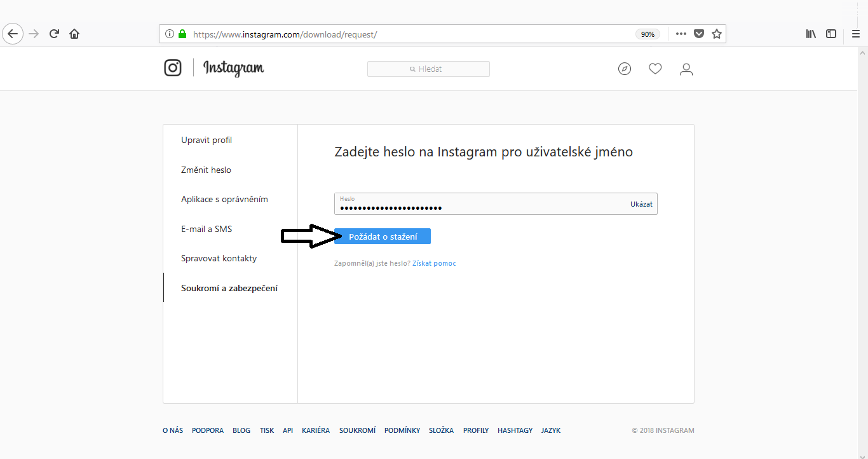Open the PODPORA footer link
868x459 pixels.
point(208,430)
